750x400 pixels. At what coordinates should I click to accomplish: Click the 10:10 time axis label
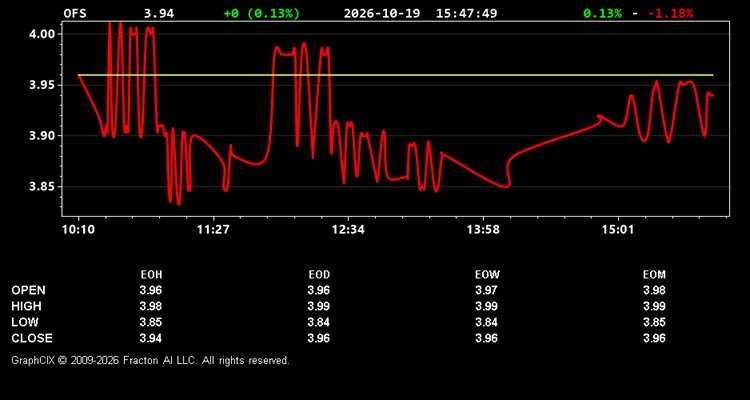click(x=78, y=230)
